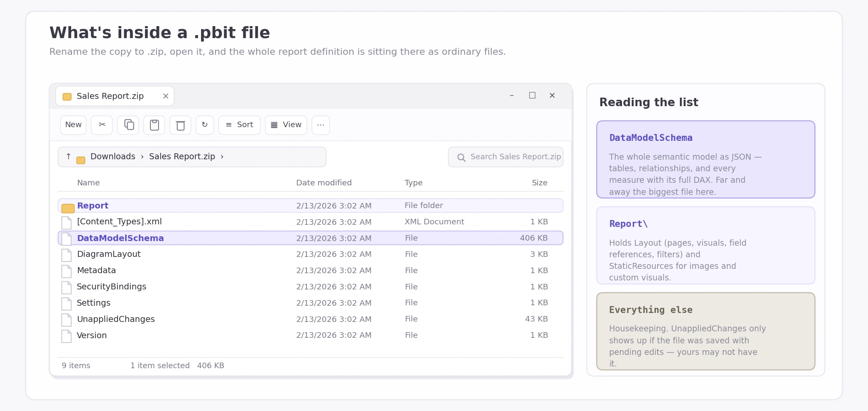The height and width of the screenshot is (411, 868).
Task: Click the Metadata file icon
Action: pyautogui.click(x=66, y=271)
